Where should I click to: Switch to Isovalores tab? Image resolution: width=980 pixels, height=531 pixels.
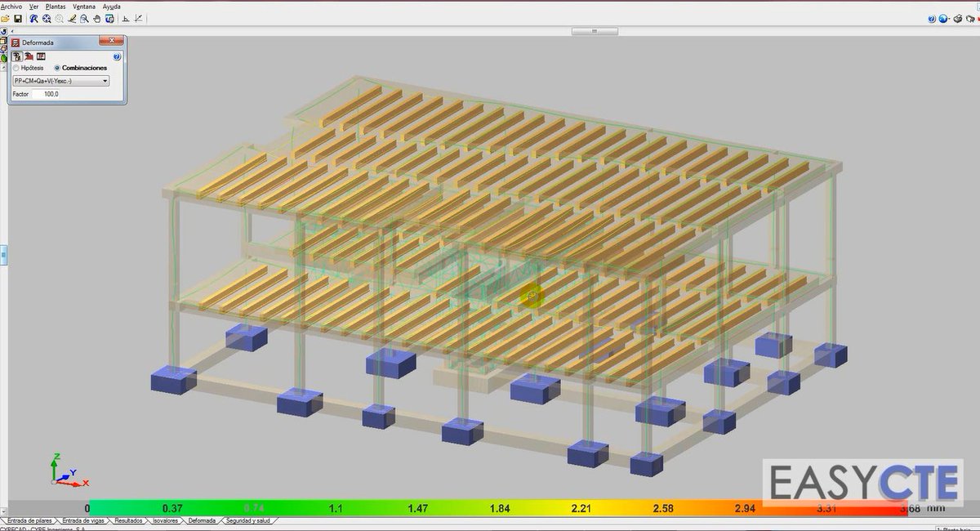(165, 520)
